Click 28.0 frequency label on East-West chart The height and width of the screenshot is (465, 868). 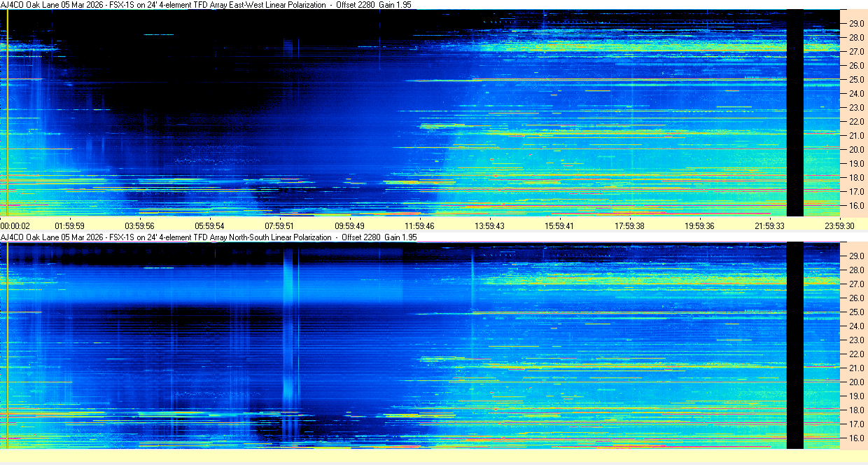pyautogui.click(x=856, y=38)
